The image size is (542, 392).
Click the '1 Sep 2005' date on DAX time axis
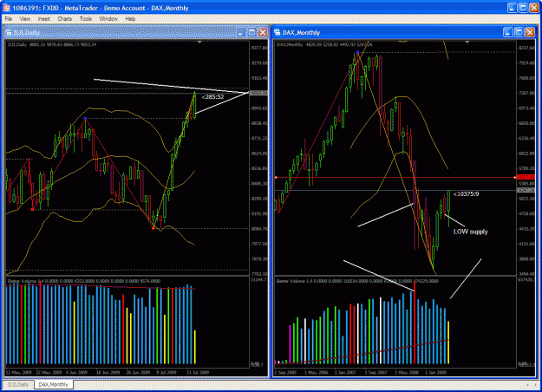[x=285, y=372]
